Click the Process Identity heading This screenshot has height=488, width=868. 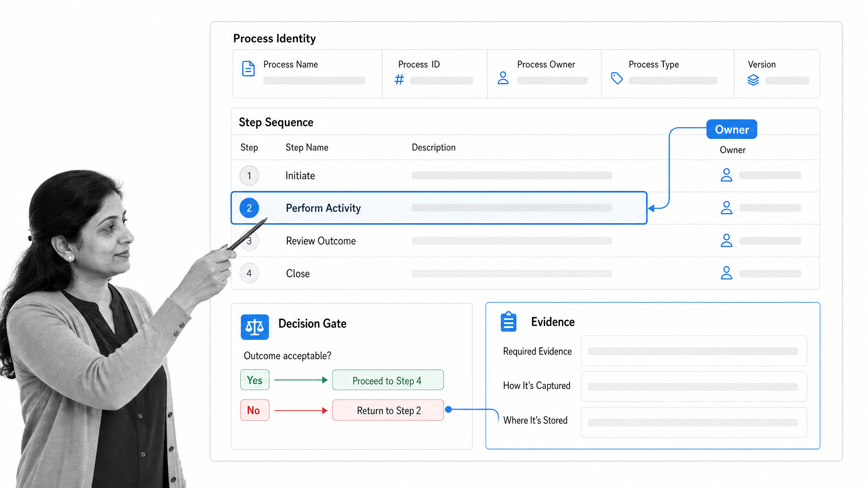274,39
